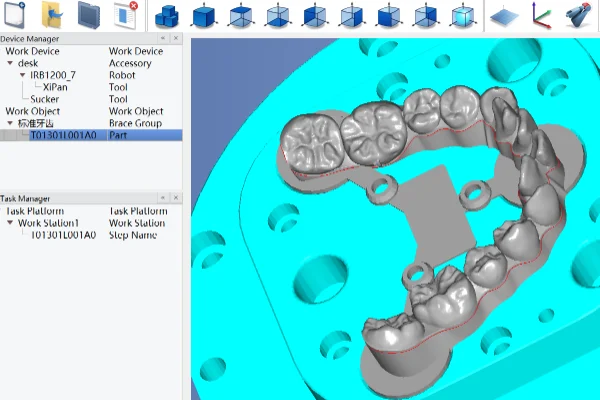This screenshot has height=400, width=600.
Task: Click the gray save-document icon
Action: click(88, 15)
